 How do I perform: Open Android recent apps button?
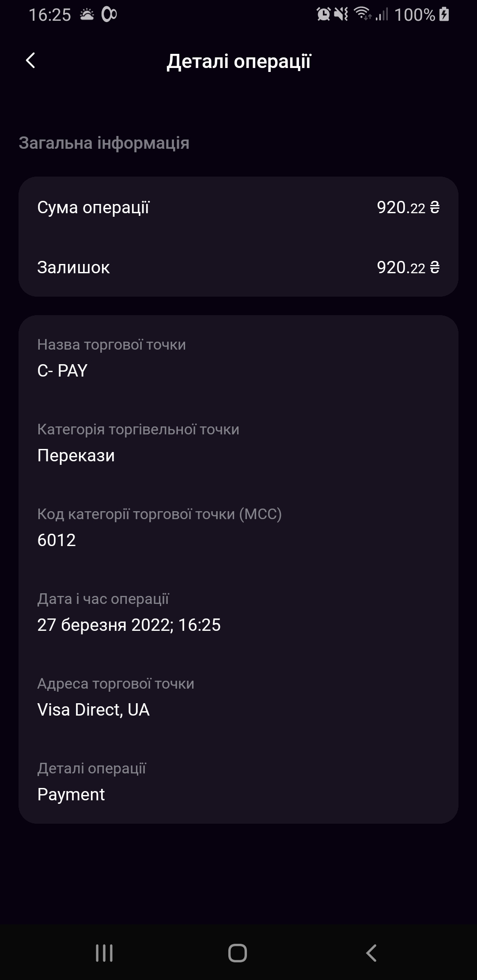coord(104,953)
